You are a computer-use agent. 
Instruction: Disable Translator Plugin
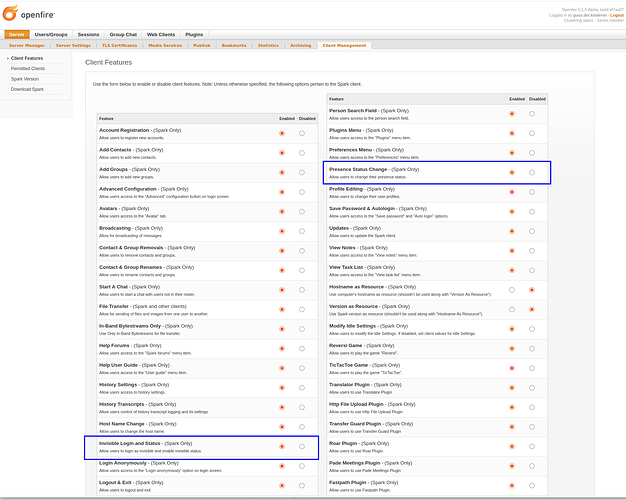pyautogui.click(x=532, y=388)
